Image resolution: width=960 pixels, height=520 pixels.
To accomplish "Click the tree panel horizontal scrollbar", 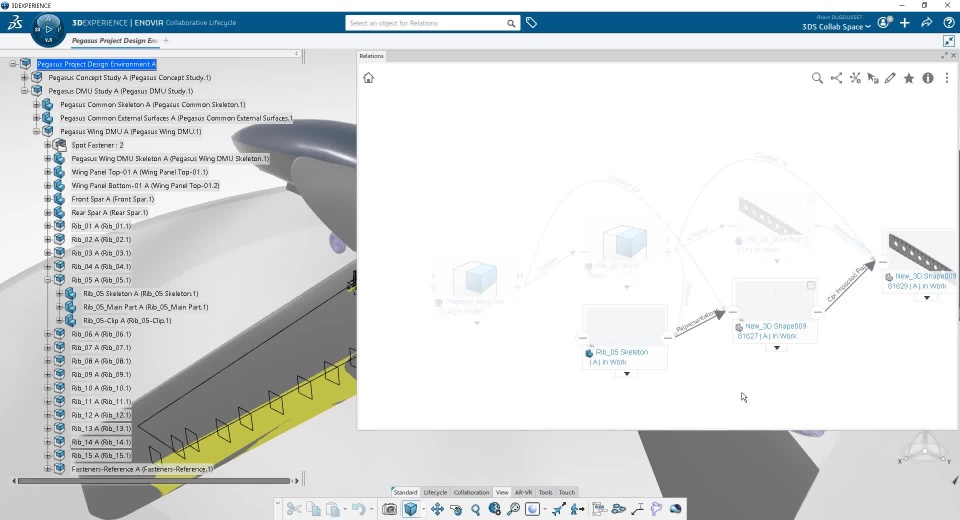I will point(154,481).
